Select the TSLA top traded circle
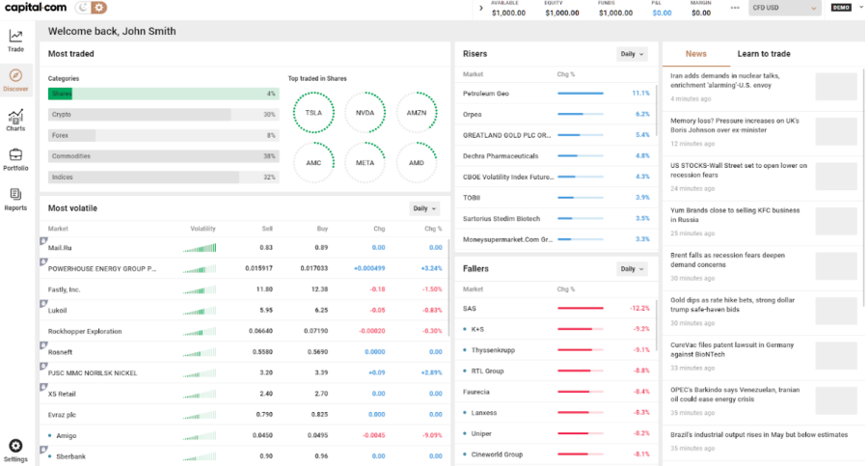The image size is (868, 466). click(313, 113)
